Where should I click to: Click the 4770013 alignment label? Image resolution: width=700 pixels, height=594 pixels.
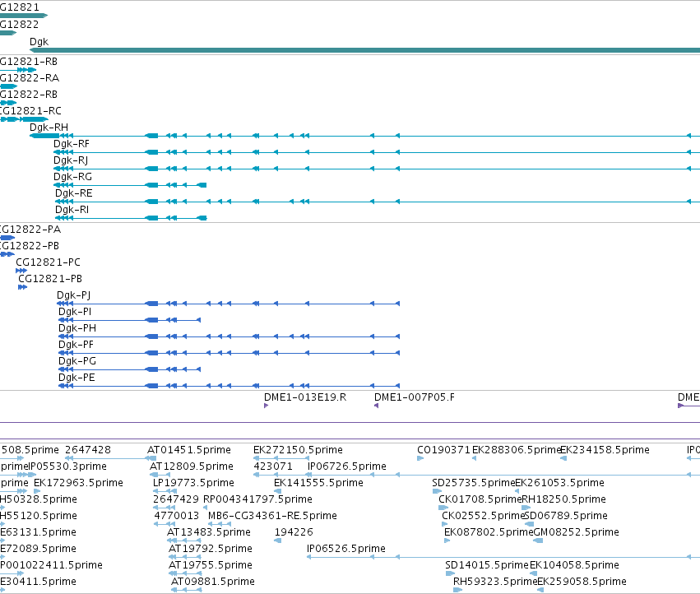point(176,516)
